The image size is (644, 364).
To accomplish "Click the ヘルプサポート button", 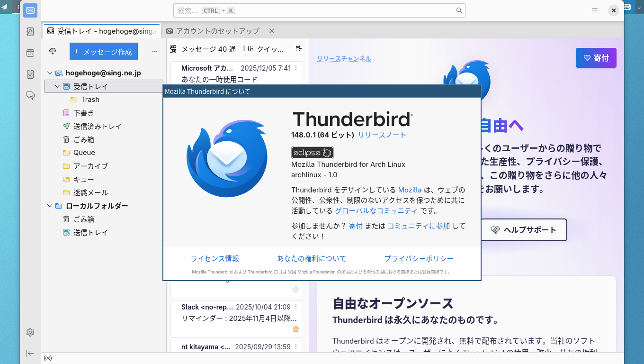I will point(524,230).
